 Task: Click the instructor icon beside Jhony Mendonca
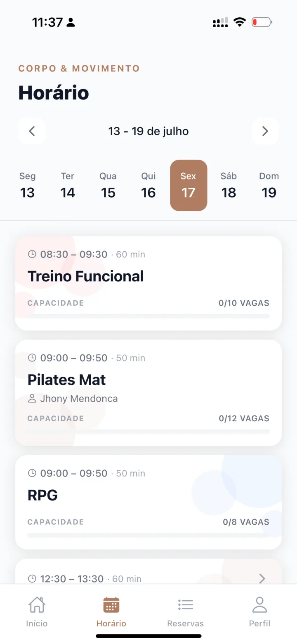pos(32,399)
